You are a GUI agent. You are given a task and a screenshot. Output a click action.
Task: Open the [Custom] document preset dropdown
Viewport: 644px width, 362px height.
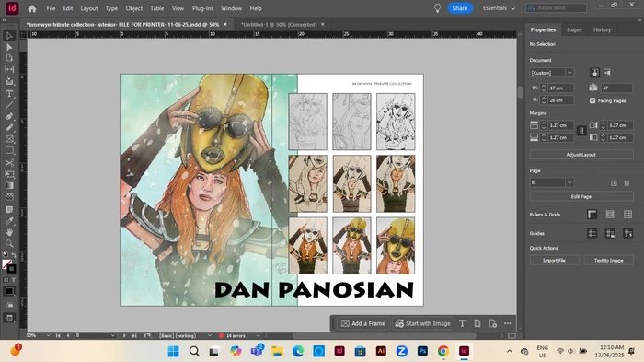[x=569, y=73]
